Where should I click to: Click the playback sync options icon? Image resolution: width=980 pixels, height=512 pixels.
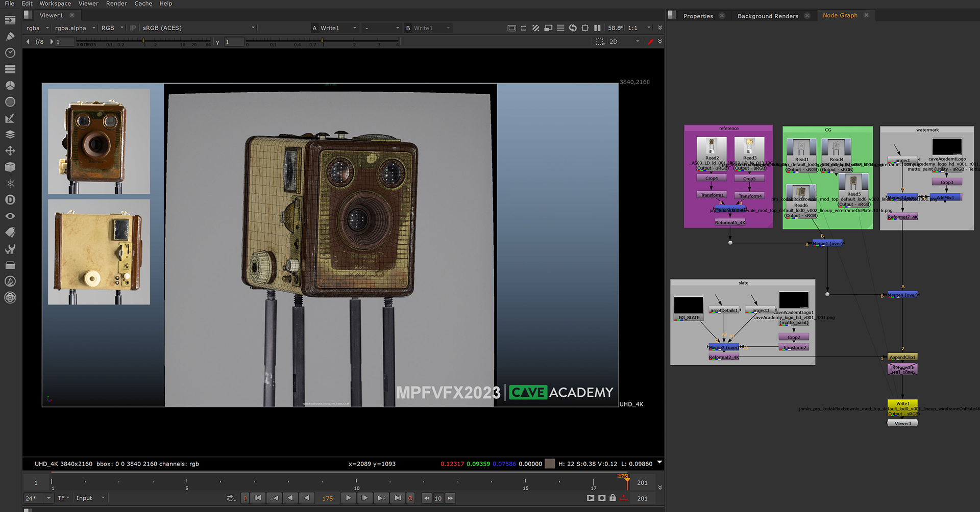coord(231,498)
